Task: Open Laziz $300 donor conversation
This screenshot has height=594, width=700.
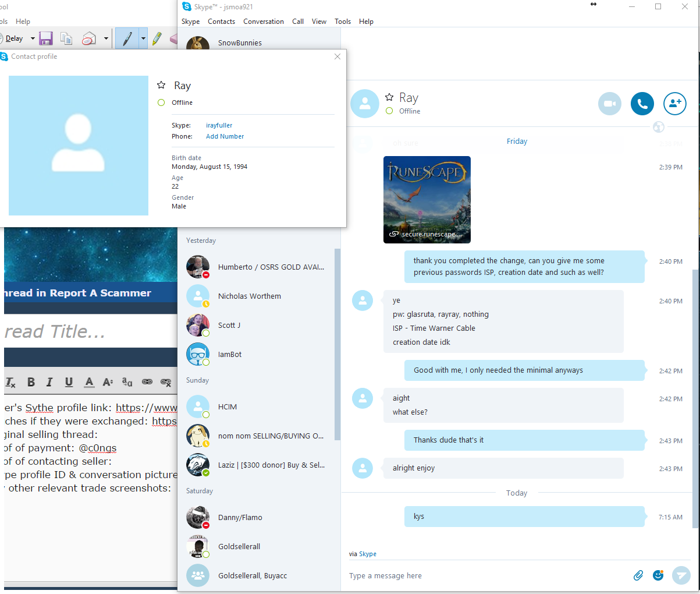Action: (x=259, y=465)
